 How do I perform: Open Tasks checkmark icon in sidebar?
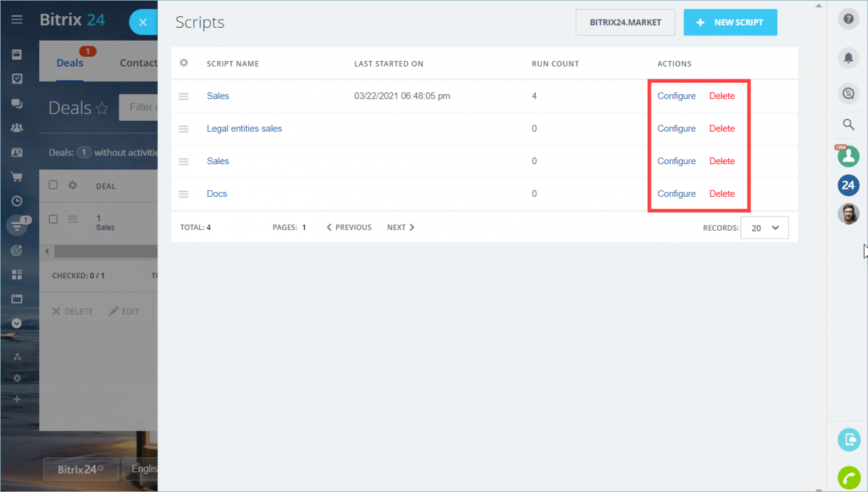tap(17, 79)
